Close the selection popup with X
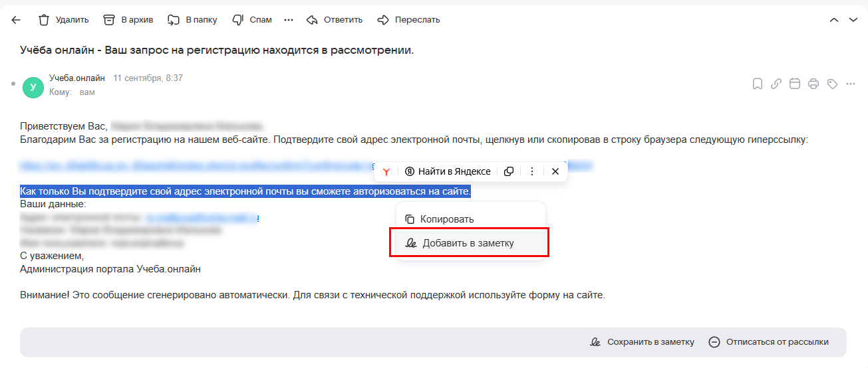This screenshot has height=368, width=868. pyautogui.click(x=555, y=171)
